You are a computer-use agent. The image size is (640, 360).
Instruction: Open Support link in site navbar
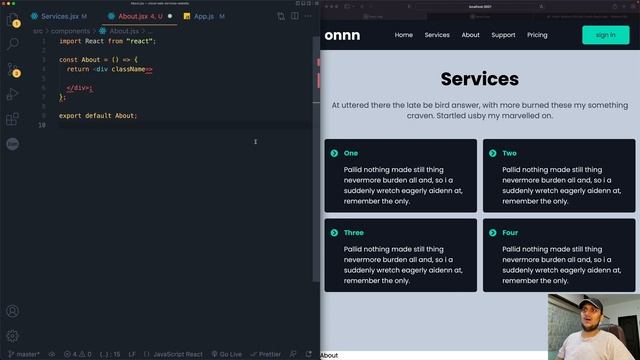[x=503, y=35]
